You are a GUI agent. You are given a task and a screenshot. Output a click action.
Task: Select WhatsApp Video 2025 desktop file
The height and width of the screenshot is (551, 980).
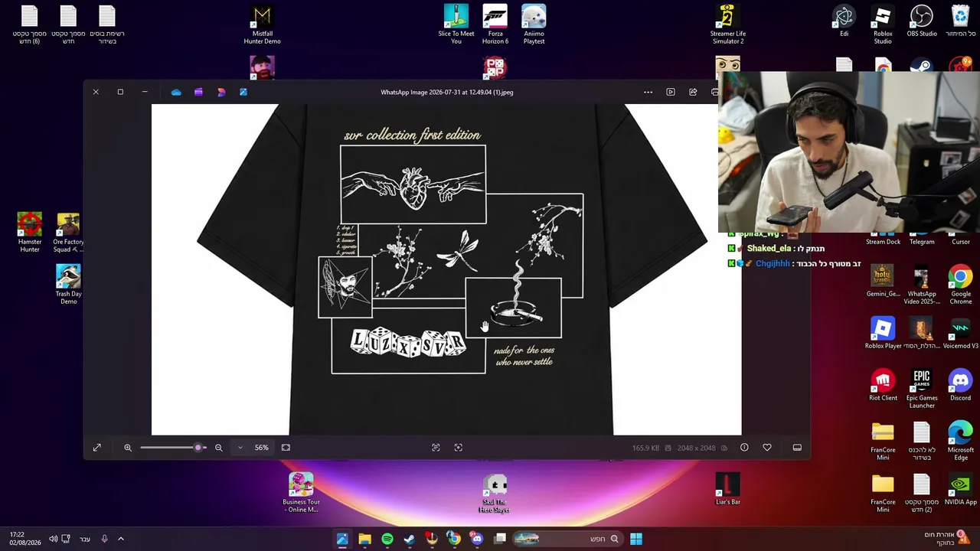[x=922, y=285]
